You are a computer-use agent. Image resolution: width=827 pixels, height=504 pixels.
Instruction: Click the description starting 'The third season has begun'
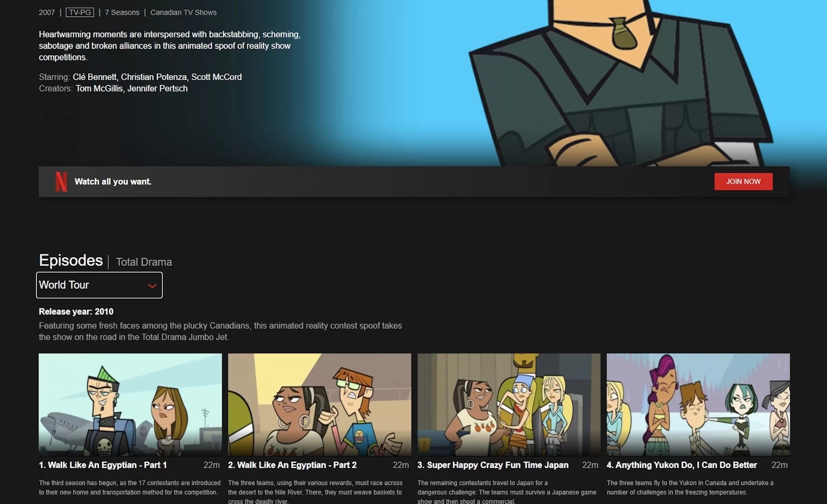coord(130,488)
